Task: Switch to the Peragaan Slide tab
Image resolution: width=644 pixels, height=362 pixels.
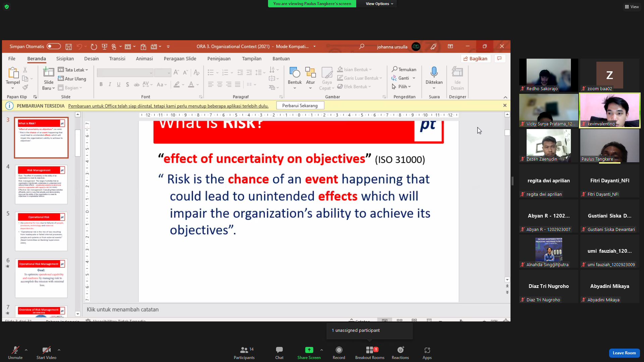Action: point(180,59)
